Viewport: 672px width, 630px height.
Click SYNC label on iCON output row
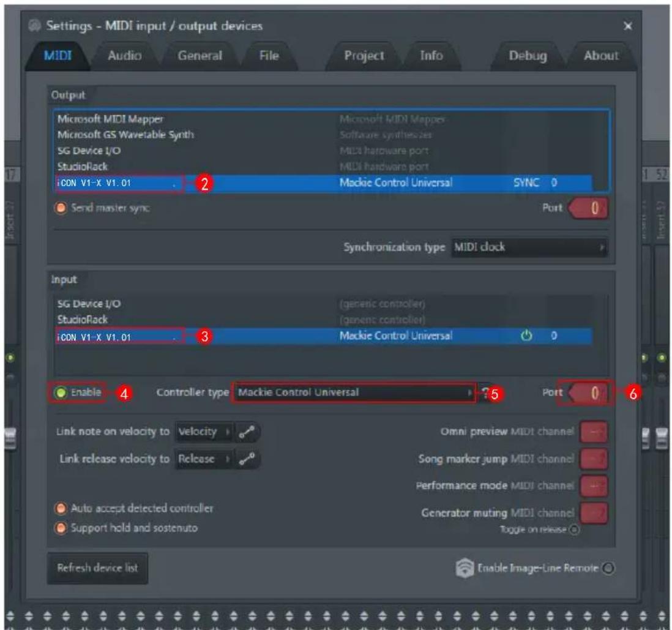(526, 182)
